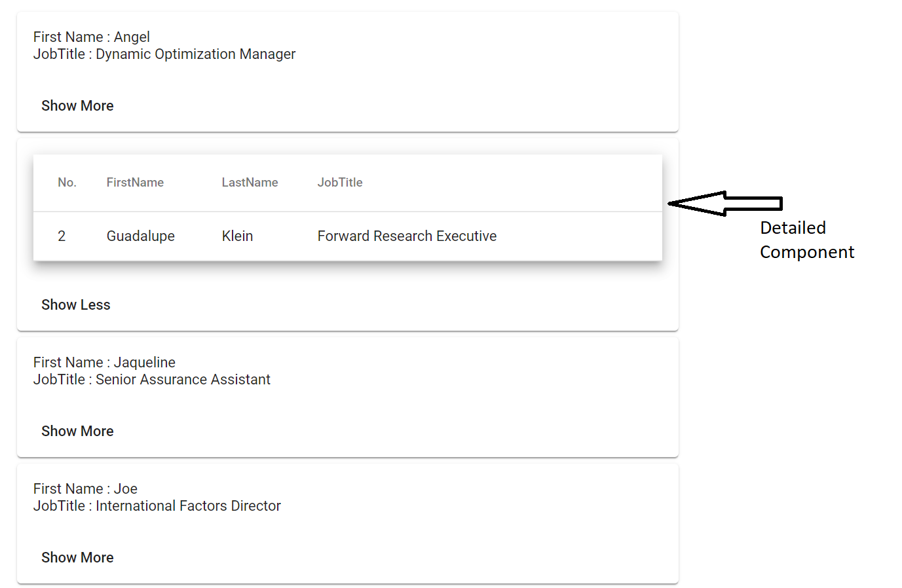902x588 pixels.
Task: Select the First Name : Joe text
Action: click(85, 488)
